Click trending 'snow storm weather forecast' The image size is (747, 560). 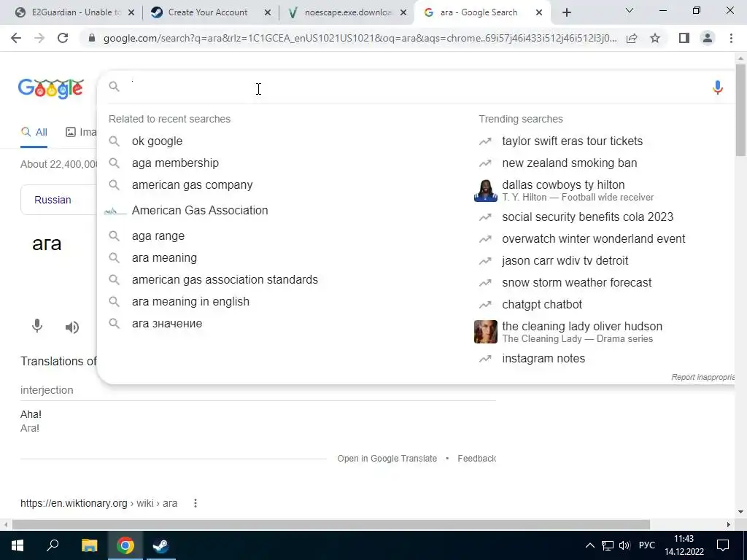[576, 282]
